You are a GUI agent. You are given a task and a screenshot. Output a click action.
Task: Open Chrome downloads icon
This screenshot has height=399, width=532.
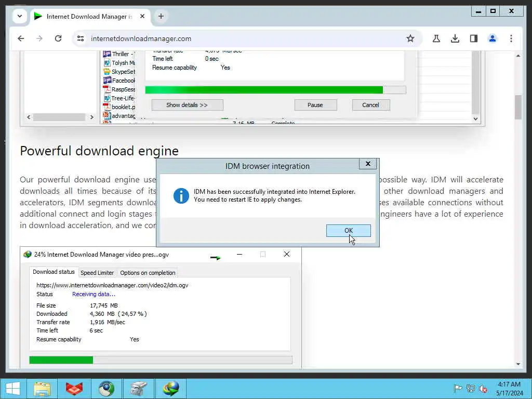click(455, 38)
